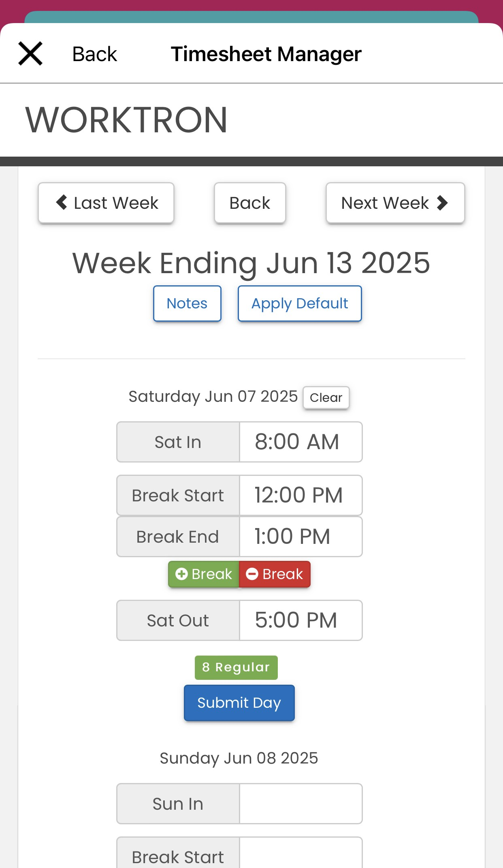
Task: Edit the Saturday Break Start time
Action: [x=301, y=495]
